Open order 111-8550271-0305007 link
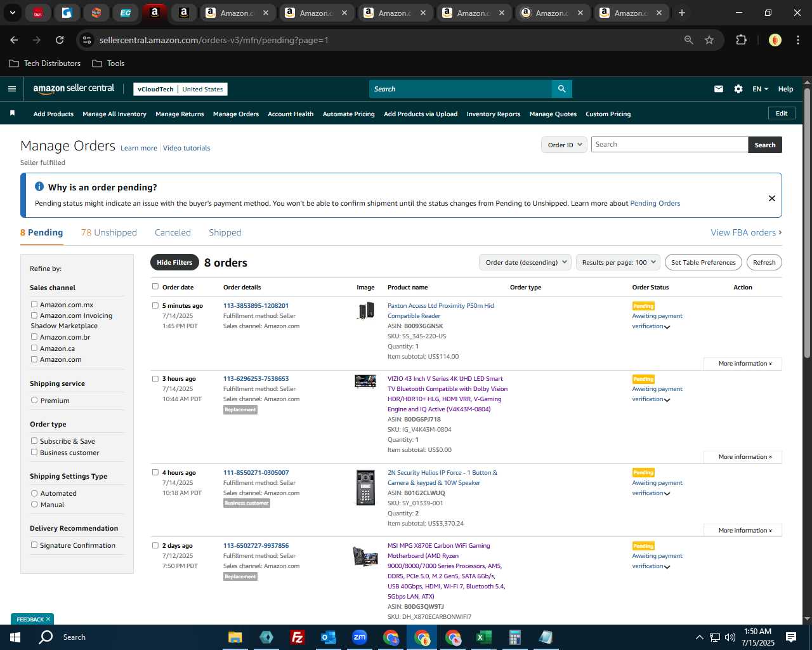Screen dimensions: 812x650 (256, 472)
